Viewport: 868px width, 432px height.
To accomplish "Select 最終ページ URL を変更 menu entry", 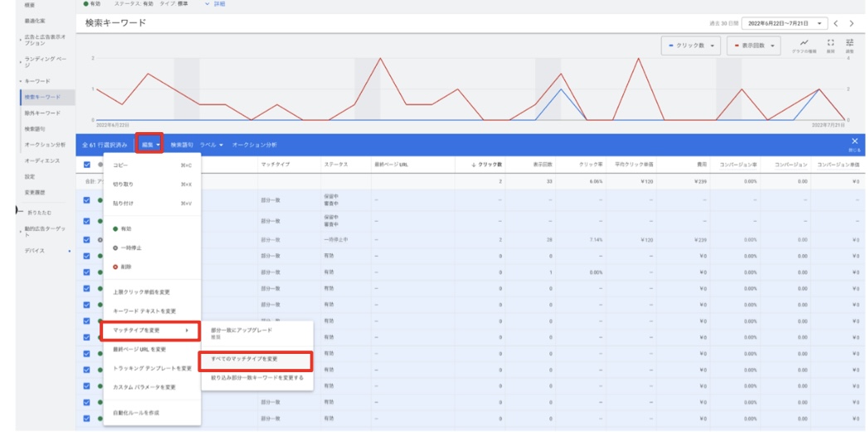I will [152, 349].
